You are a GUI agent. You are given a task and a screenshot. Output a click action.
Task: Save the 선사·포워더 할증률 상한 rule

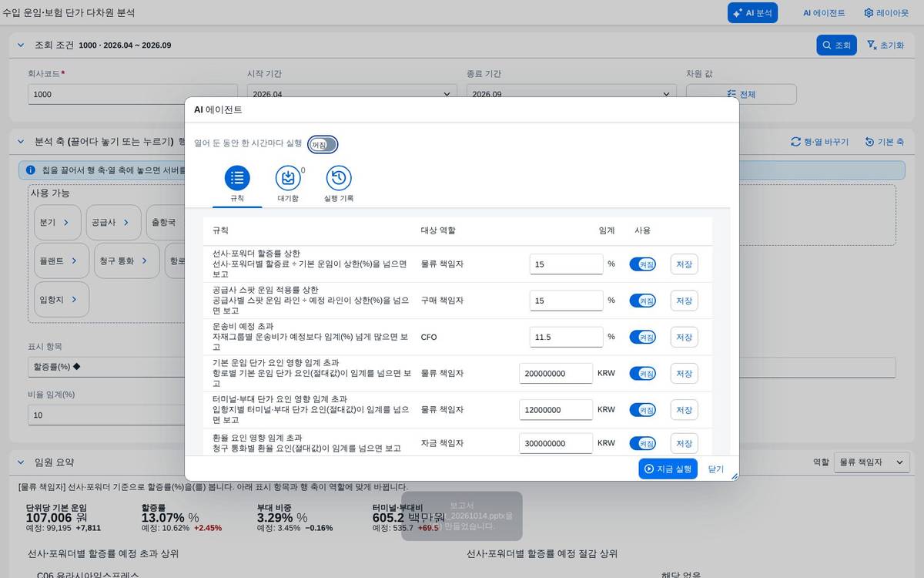click(684, 264)
